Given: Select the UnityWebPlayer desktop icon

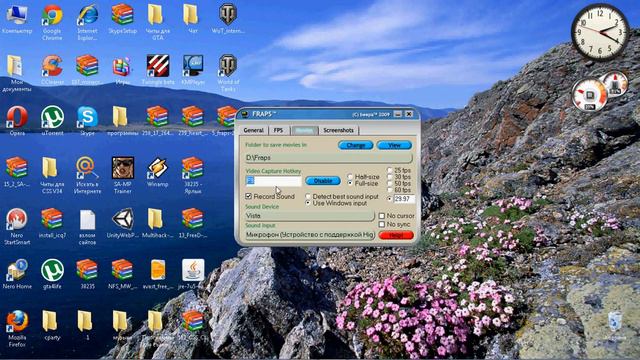Looking at the screenshot, I should pos(122,223).
